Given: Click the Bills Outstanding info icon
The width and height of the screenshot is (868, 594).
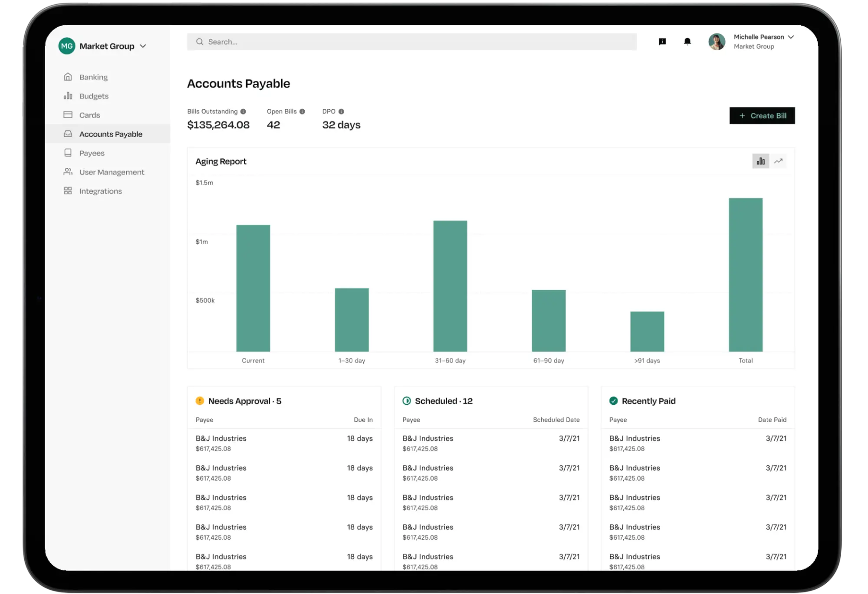Looking at the screenshot, I should 243,112.
